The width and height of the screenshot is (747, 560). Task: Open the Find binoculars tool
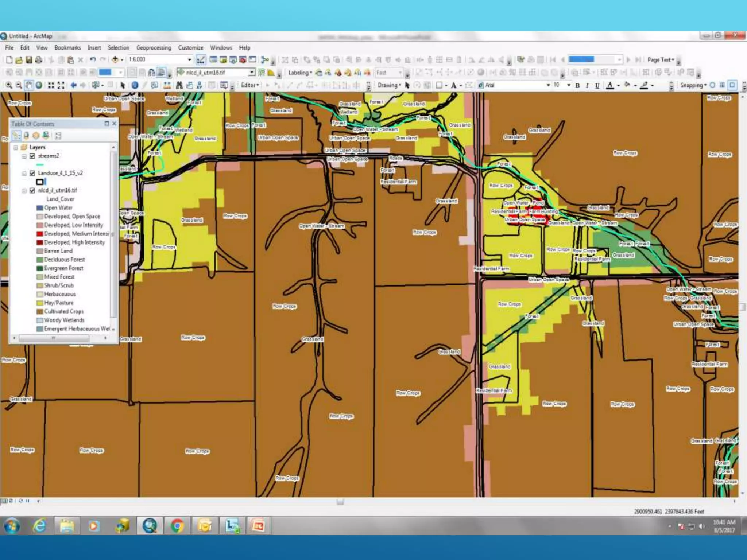(179, 85)
